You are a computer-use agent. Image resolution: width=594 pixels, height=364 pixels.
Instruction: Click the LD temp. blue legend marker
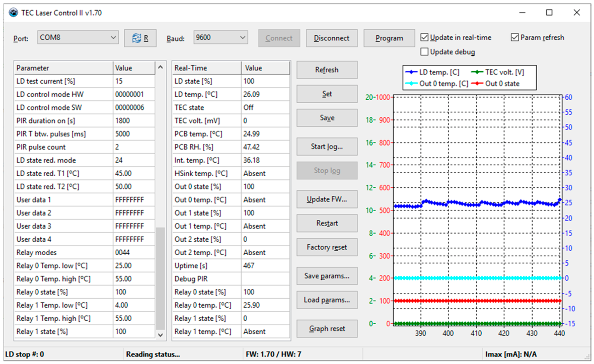pyautogui.click(x=411, y=72)
